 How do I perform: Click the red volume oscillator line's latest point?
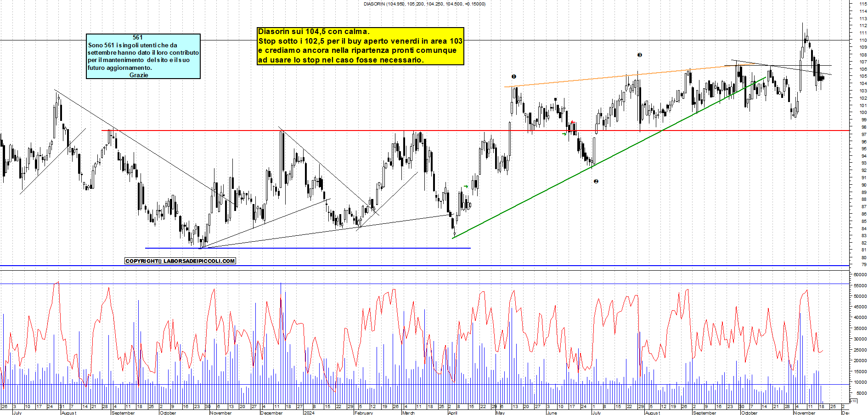tap(823, 351)
